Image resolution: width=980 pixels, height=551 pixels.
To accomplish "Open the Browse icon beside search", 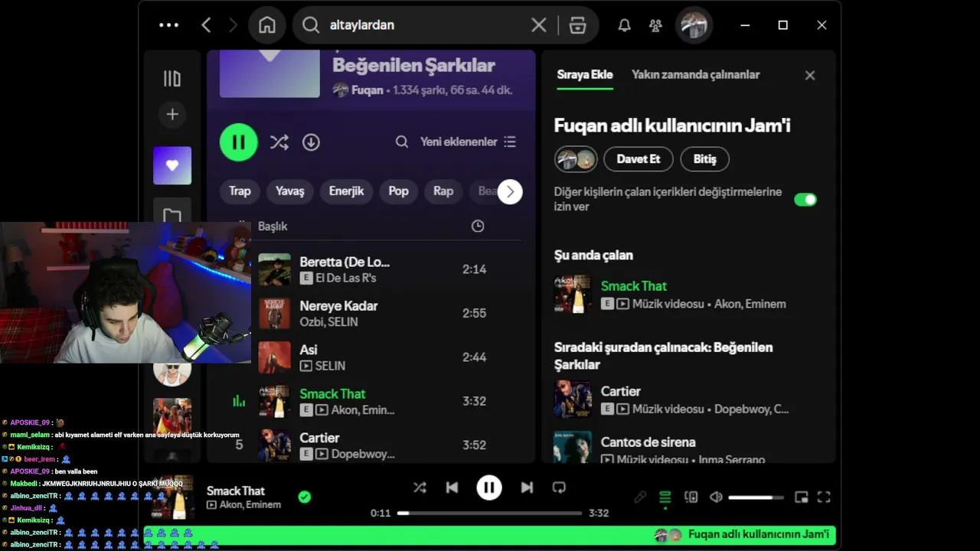I will point(577,25).
